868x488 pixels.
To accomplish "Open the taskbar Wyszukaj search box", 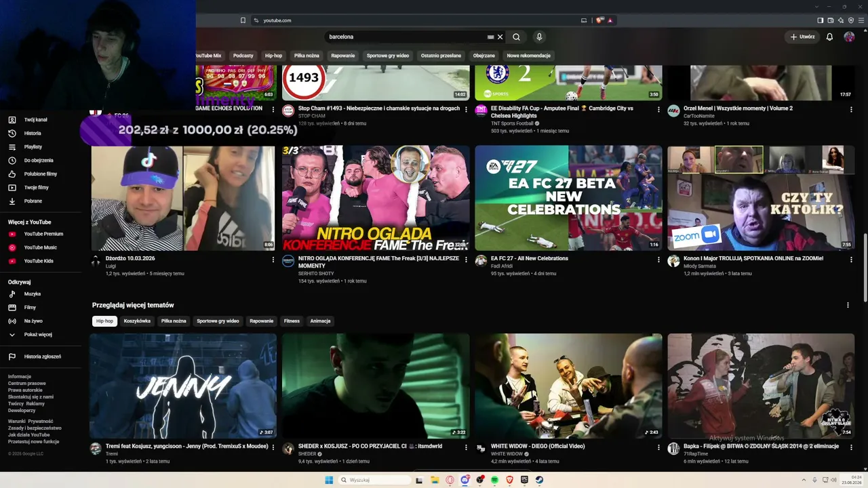I will 375,480.
